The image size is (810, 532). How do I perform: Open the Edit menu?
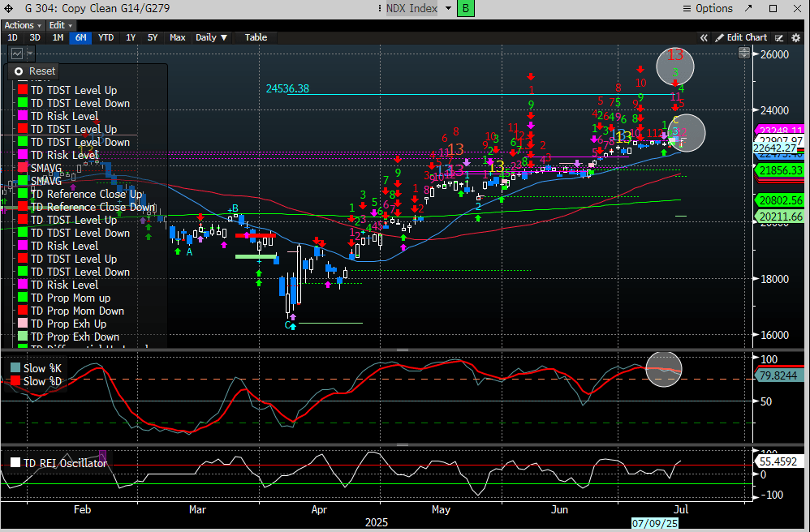[59, 25]
